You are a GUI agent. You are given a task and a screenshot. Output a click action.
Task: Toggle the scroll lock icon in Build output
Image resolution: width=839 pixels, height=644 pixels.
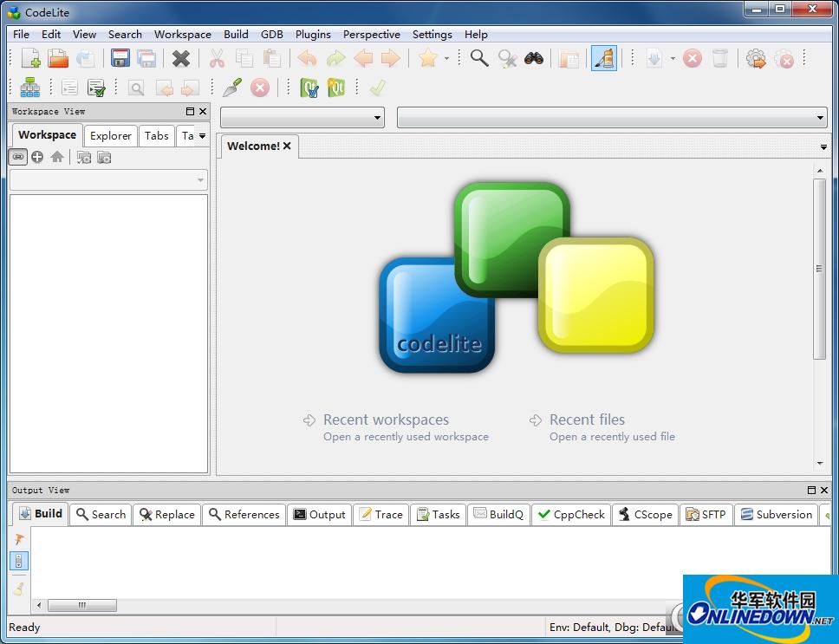coord(19,561)
